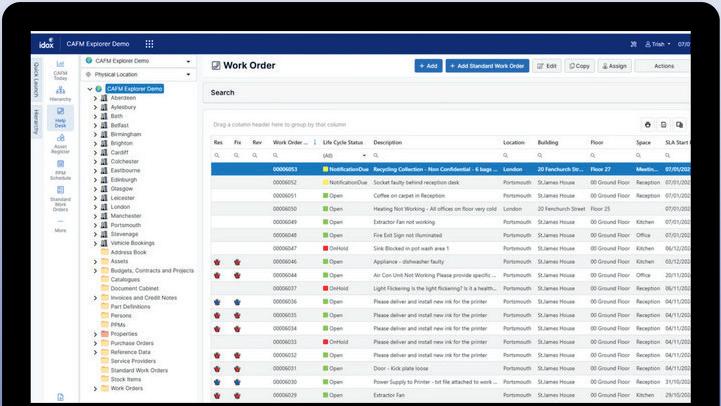Click Add Standard Work Order button
The width and height of the screenshot is (721, 406).
coord(487,66)
